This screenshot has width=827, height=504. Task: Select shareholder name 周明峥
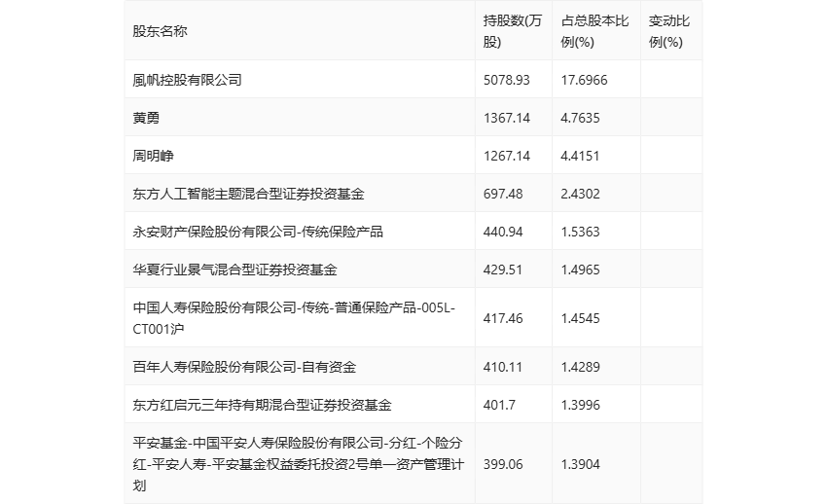point(153,156)
